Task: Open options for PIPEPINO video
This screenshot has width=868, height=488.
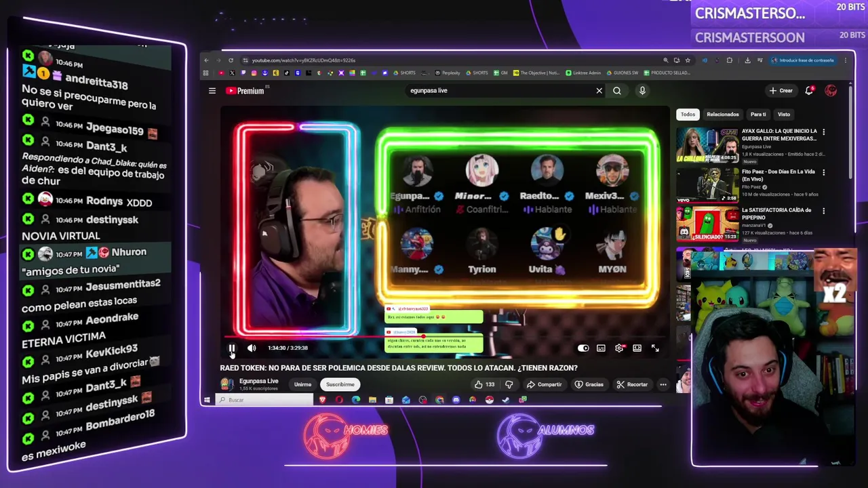Action: [x=824, y=211]
